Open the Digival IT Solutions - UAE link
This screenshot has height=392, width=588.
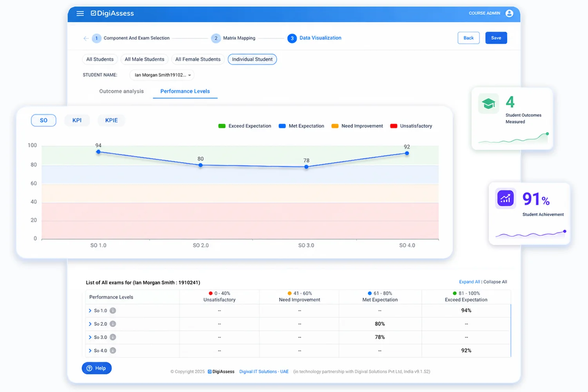pyautogui.click(x=264, y=372)
